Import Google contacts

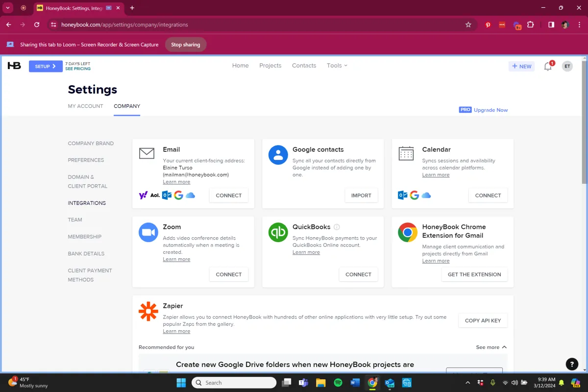click(x=361, y=196)
